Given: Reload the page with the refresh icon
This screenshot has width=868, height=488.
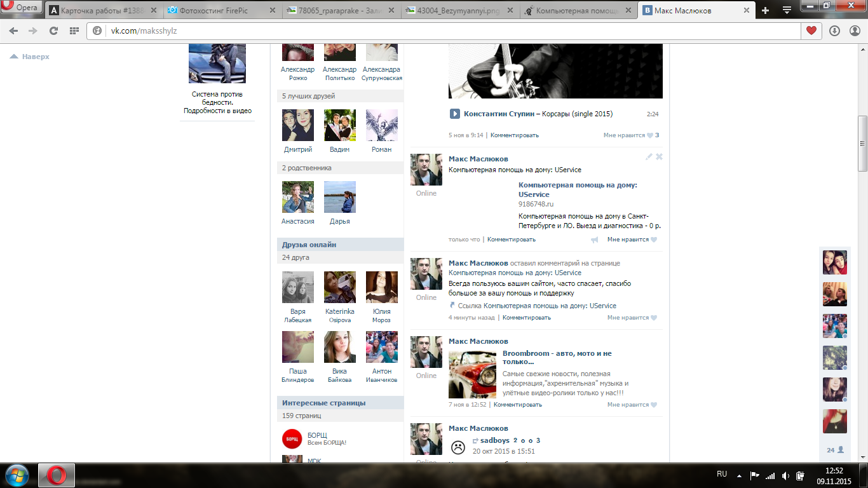Looking at the screenshot, I should click(x=53, y=30).
